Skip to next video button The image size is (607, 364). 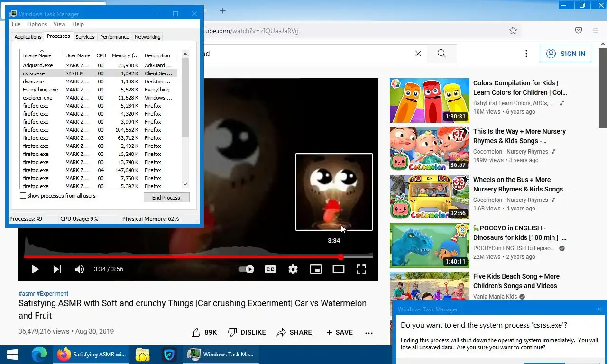(x=57, y=269)
